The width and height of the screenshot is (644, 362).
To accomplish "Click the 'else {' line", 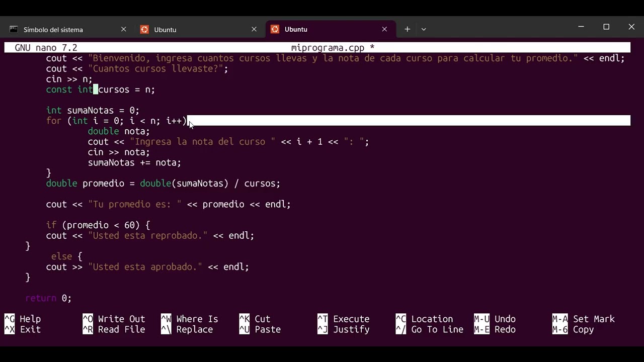I will (66, 256).
